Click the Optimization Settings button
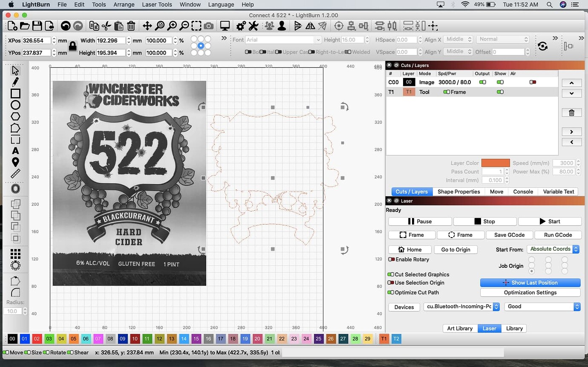Screen dimensions: 588x367 (x=530, y=292)
